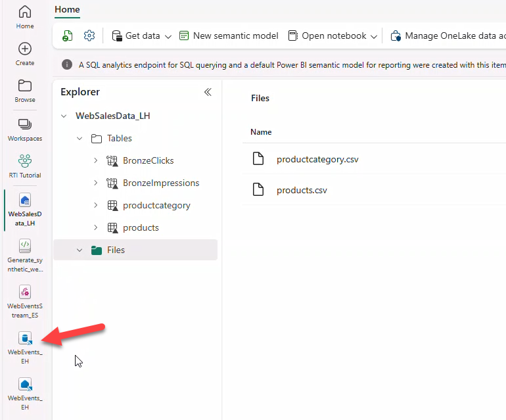Open the Create page
The height and width of the screenshot is (420, 506).
[25, 54]
